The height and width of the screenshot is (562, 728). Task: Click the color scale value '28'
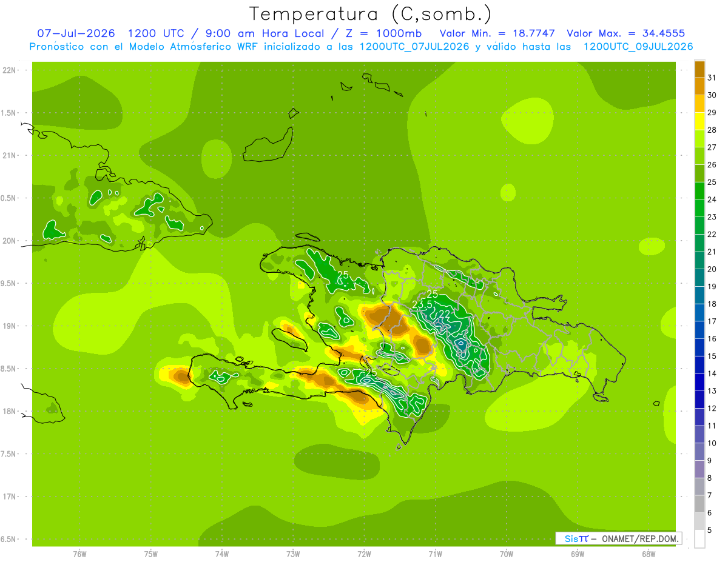pyautogui.click(x=712, y=130)
